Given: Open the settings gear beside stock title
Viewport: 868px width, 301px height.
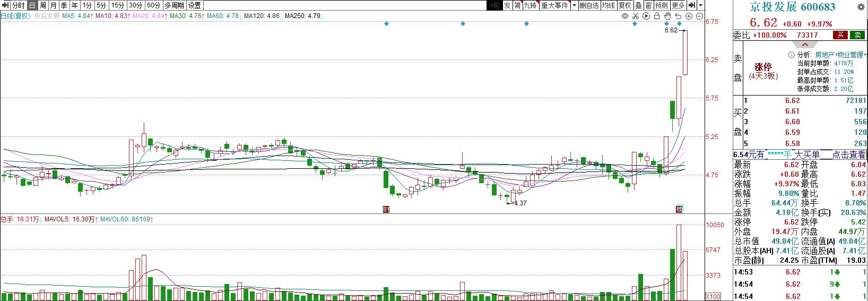Looking at the screenshot, I should (861, 7).
